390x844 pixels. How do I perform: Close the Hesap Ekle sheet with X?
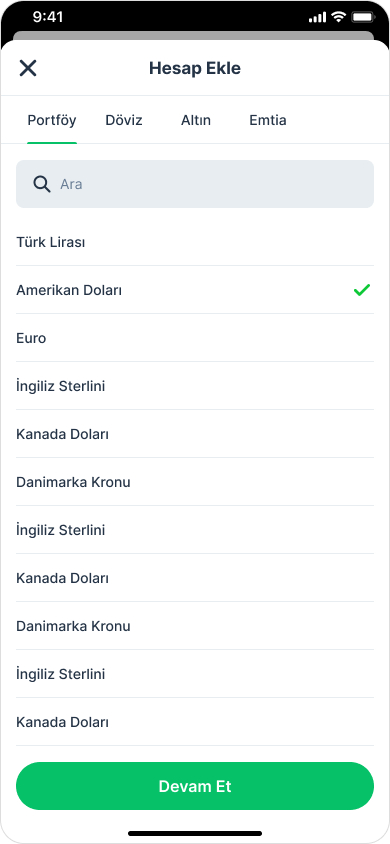click(x=28, y=68)
